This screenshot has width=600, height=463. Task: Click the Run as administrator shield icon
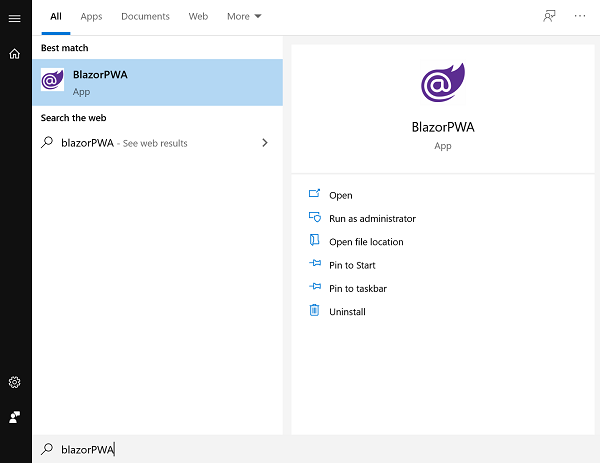(x=315, y=217)
